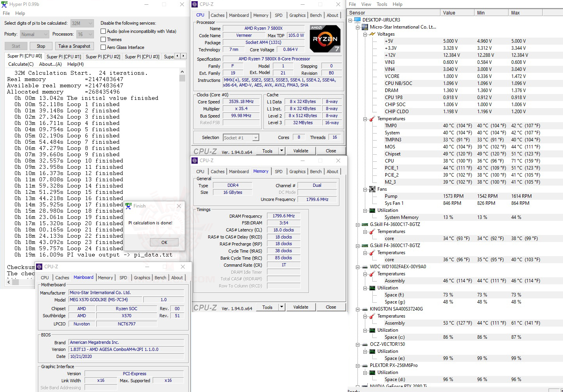Click OK in the Finish dialog

tap(164, 242)
